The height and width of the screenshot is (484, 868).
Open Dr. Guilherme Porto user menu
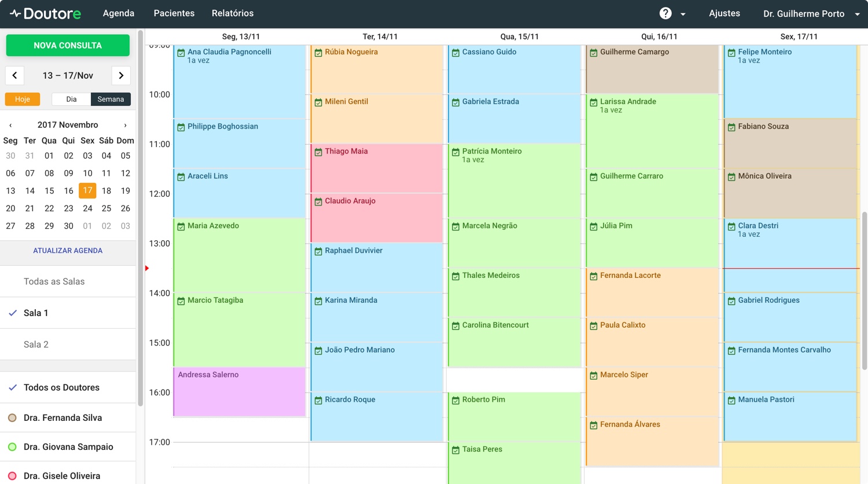click(811, 13)
